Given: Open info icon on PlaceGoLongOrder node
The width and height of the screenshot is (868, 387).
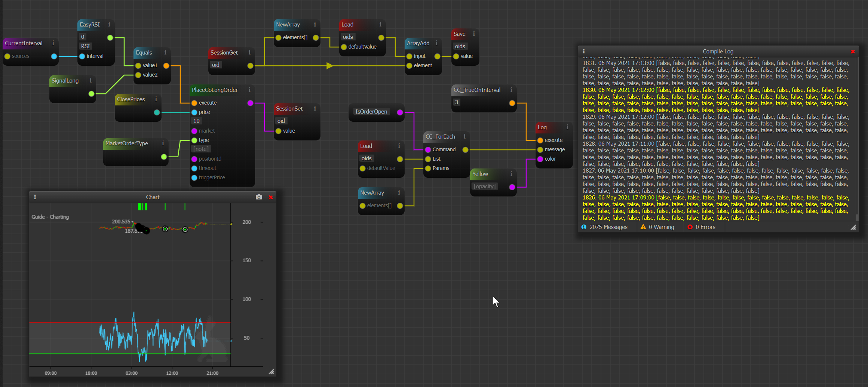Looking at the screenshot, I should point(249,90).
